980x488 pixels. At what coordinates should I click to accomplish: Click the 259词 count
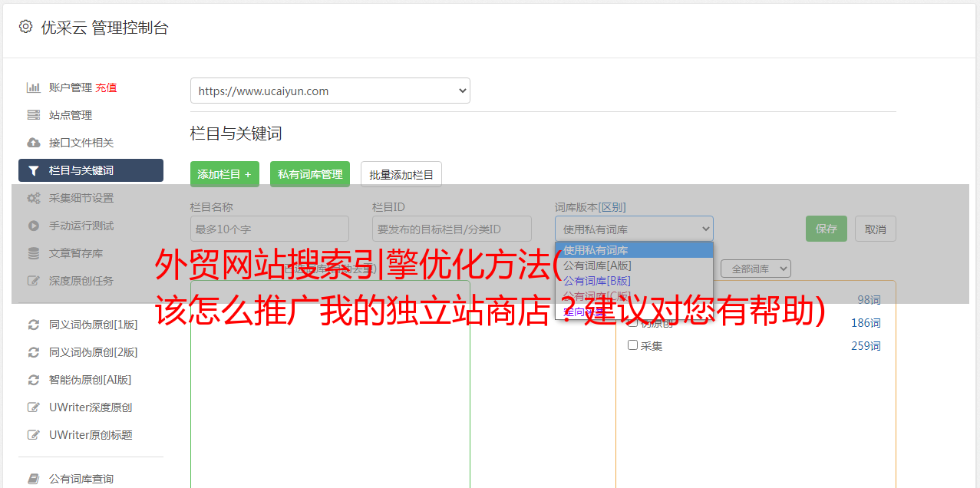866,346
